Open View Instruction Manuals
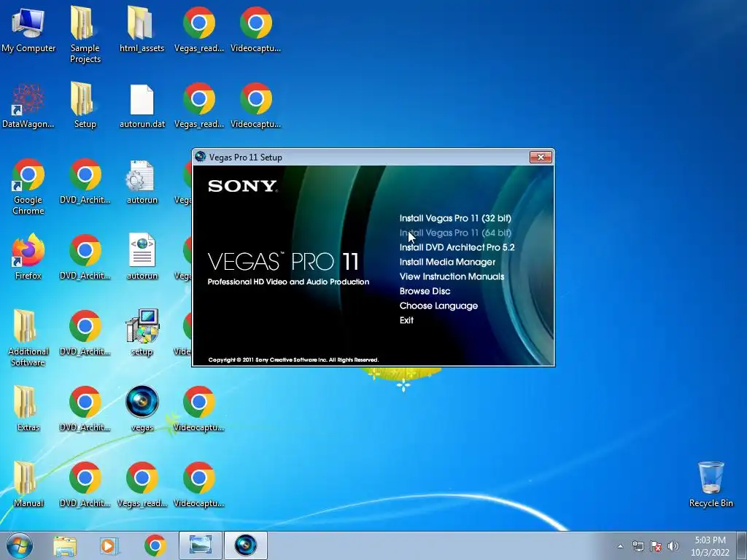The image size is (747, 560). pyautogui.click(x=452, y=276)
